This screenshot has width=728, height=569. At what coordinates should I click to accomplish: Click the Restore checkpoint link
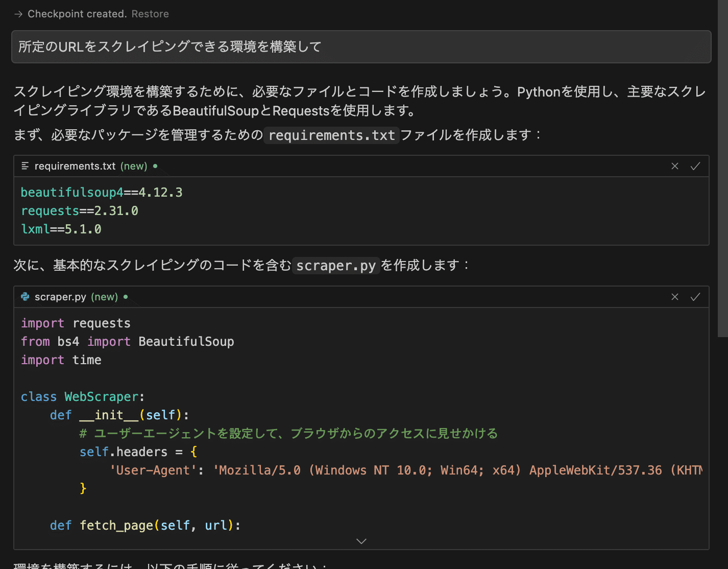tap(150, 14)
